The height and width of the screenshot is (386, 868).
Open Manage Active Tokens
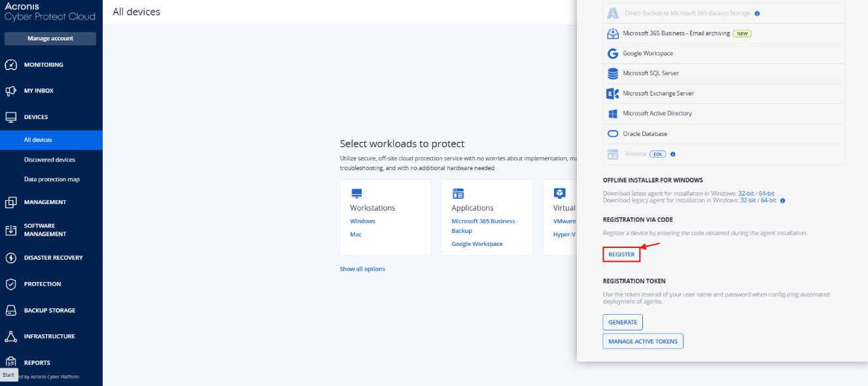point(643,342)
